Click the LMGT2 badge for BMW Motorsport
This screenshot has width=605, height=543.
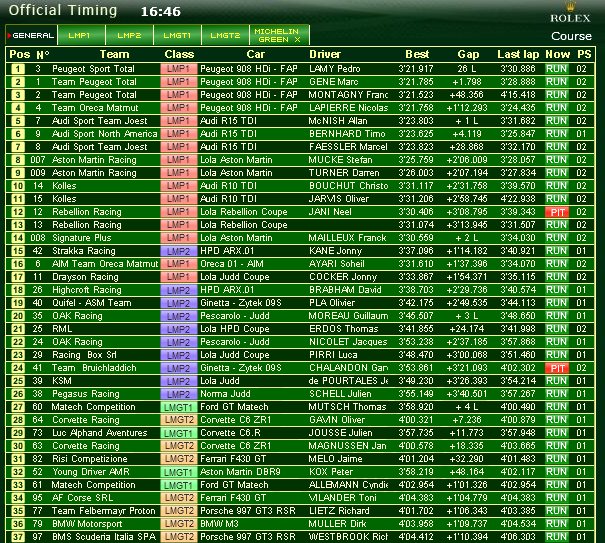pos(177,524)
